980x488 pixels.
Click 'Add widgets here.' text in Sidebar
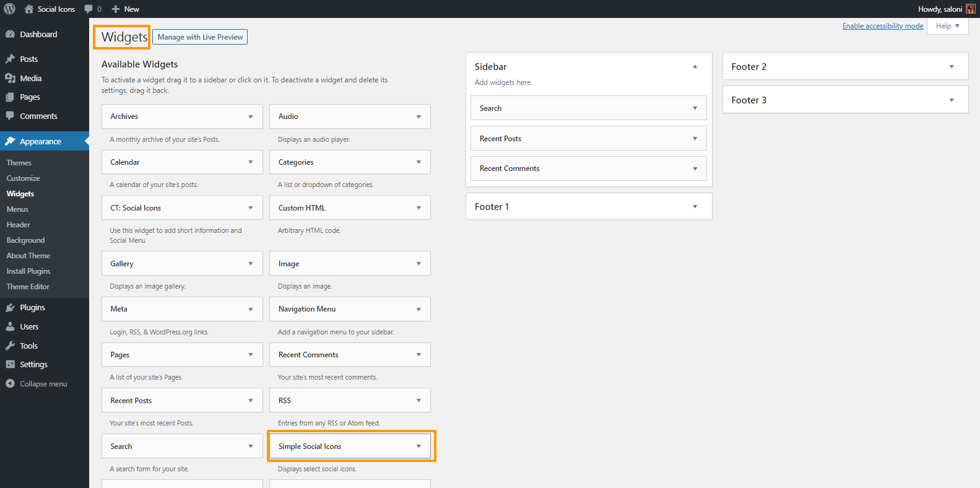pyautogui.click(x=503, y=82)
